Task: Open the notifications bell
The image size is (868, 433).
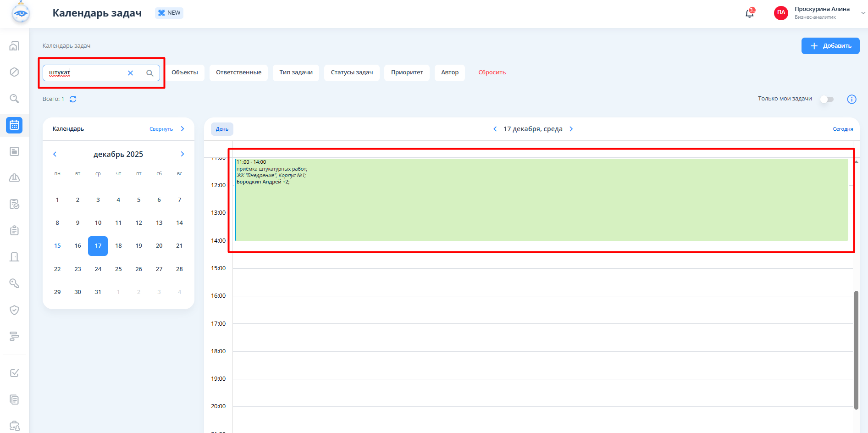Action: 749,13
